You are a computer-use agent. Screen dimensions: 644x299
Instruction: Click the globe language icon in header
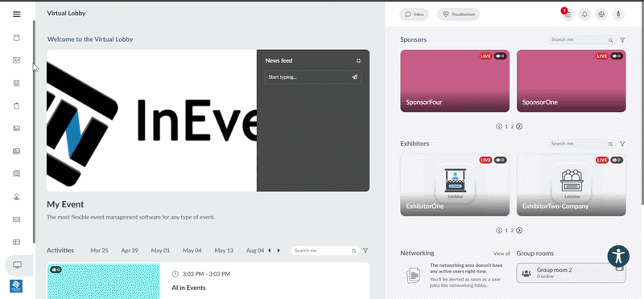coord(601,14)
